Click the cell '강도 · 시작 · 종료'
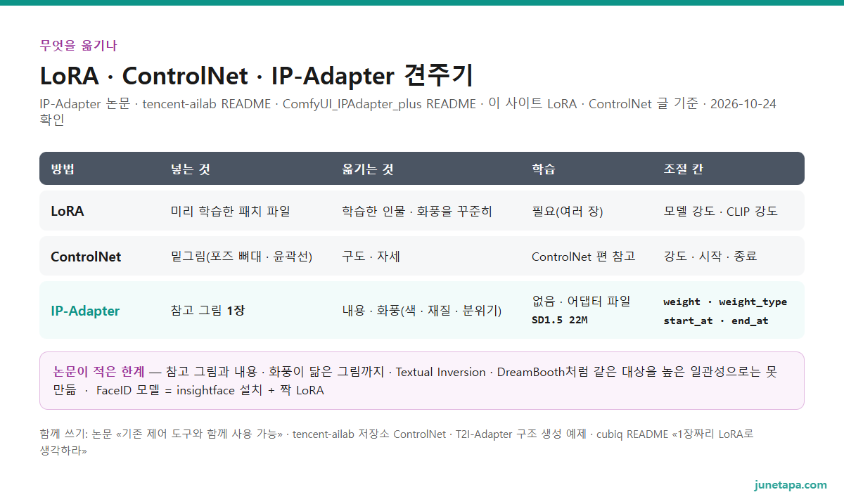The width and height of the screenshot is (844, 504). [x=710, y=257]
